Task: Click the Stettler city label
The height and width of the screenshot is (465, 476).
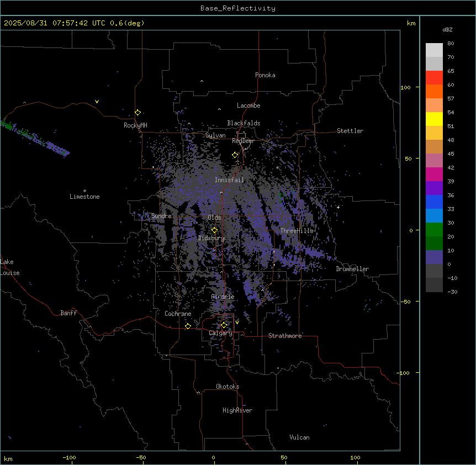Action: pos(350,131)
